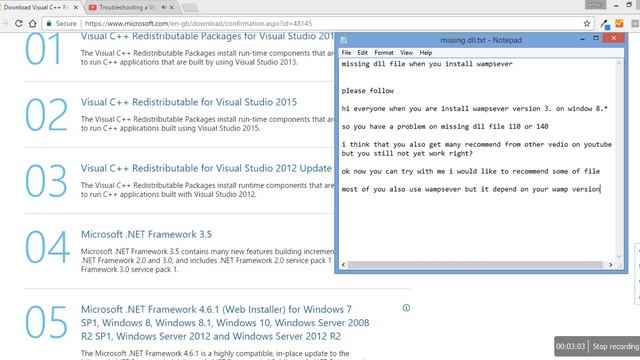
Task: Open Visual C++ Redistributable for Visual Studio 2015 link
Action: tap(189, 102)
